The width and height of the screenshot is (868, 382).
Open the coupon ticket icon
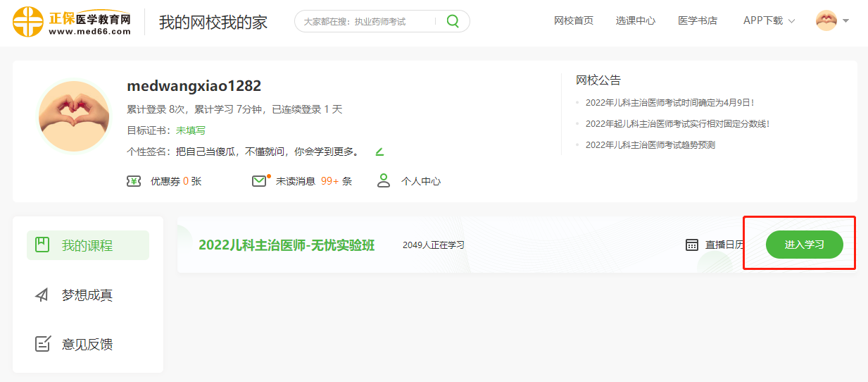(x=134, y=181)
